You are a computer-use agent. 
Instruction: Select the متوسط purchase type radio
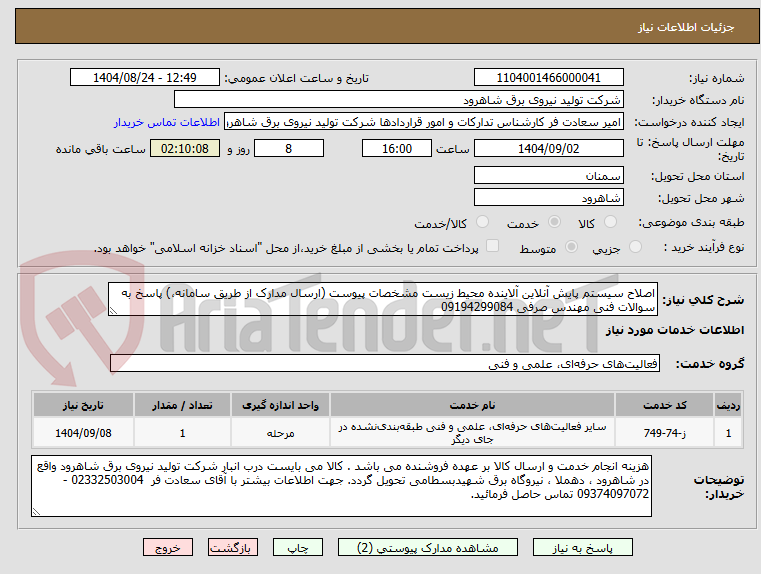point(571,247)
